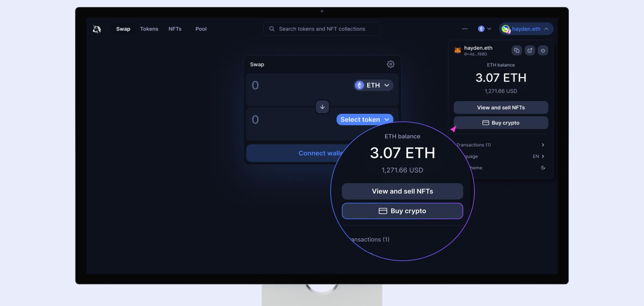The width and height of the screenshot is (644, 306).
Task: Open the ETH token selector dropdown
Action: point(373,85)
